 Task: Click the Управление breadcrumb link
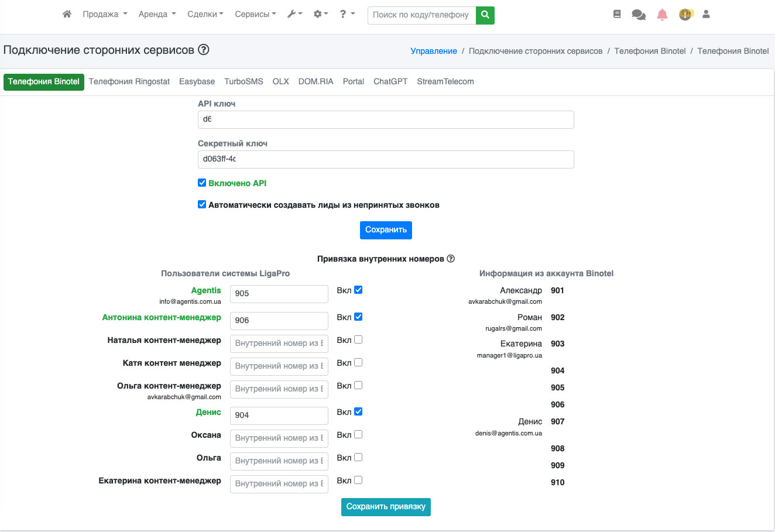click(x=434, y=51)
